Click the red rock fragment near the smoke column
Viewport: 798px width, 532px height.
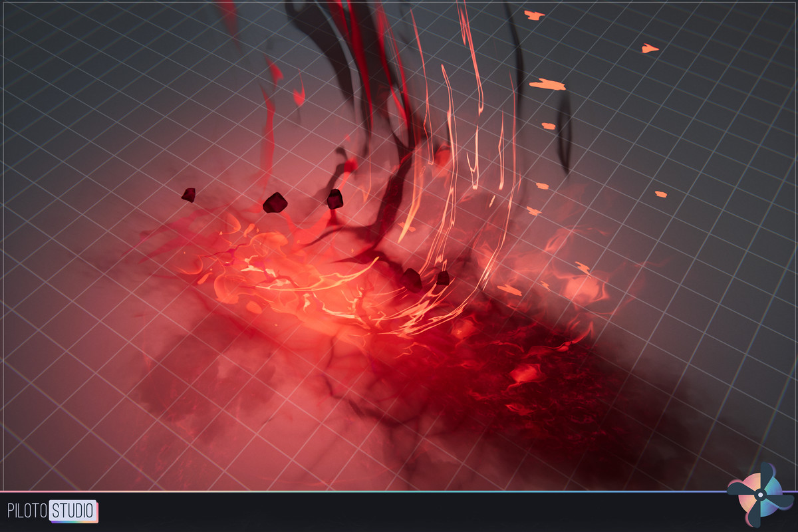334,199
